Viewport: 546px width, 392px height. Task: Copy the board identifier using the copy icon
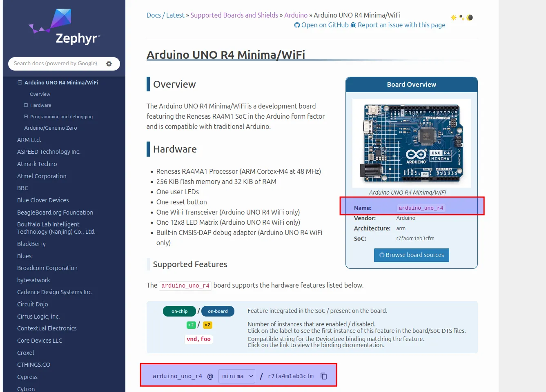click(x=323, y=376)
